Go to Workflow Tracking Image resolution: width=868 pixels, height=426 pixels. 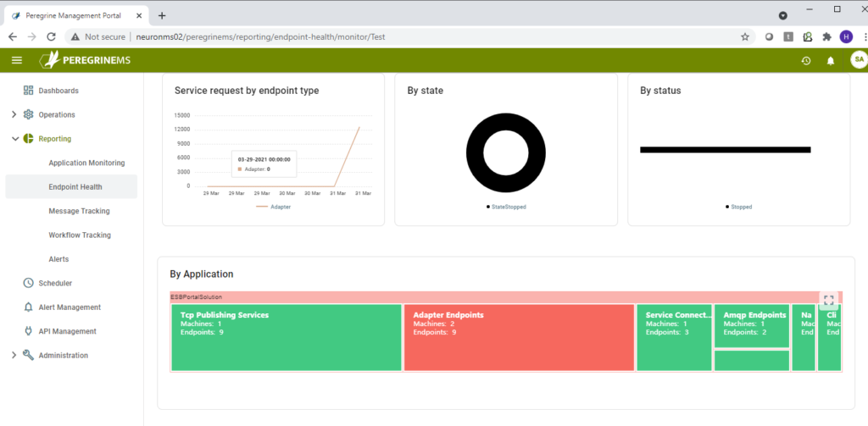click(80, 235)
